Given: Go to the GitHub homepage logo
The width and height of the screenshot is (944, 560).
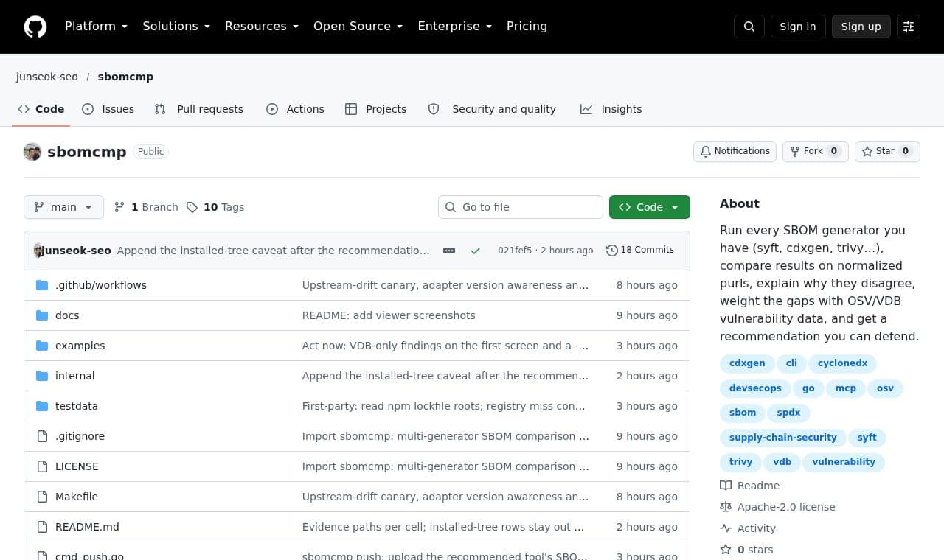Looking at the screenshot, I should click(x=35, y=27).
